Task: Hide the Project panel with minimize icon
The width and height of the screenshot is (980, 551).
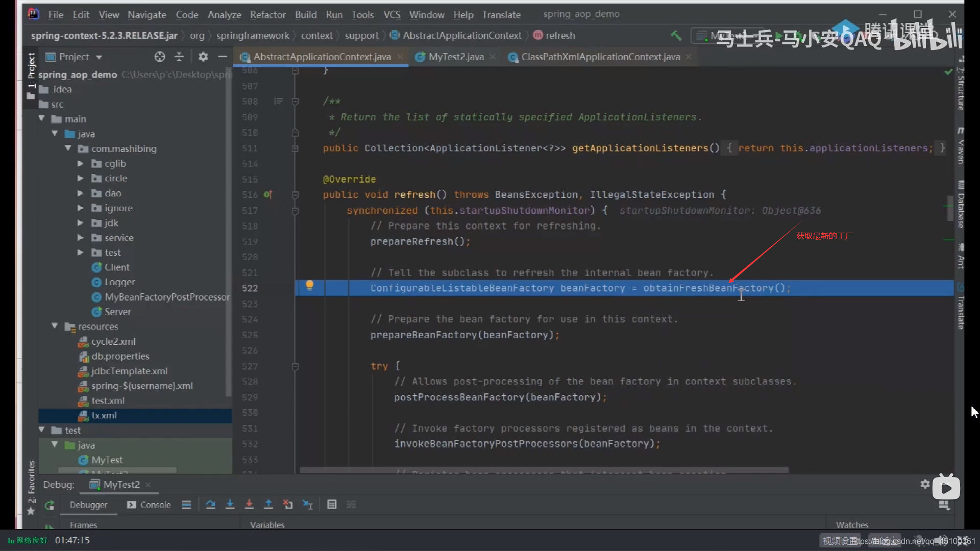Action: 223,57
